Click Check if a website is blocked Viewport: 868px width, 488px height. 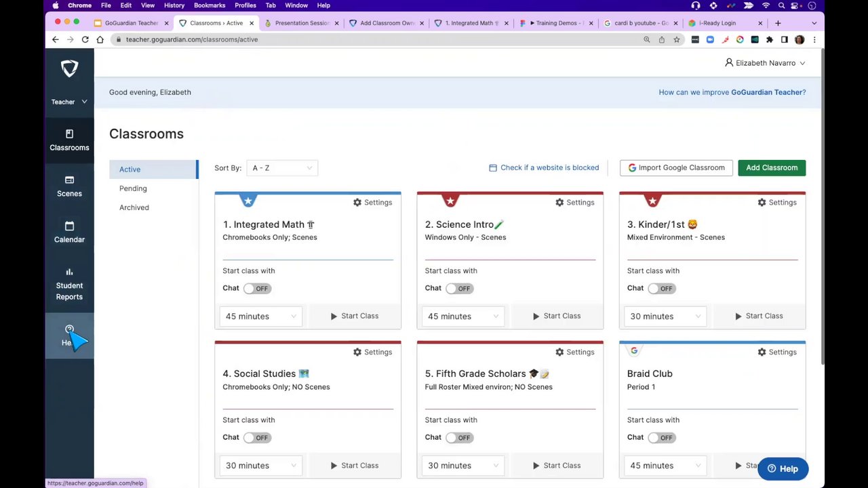(x=544, y=167)
